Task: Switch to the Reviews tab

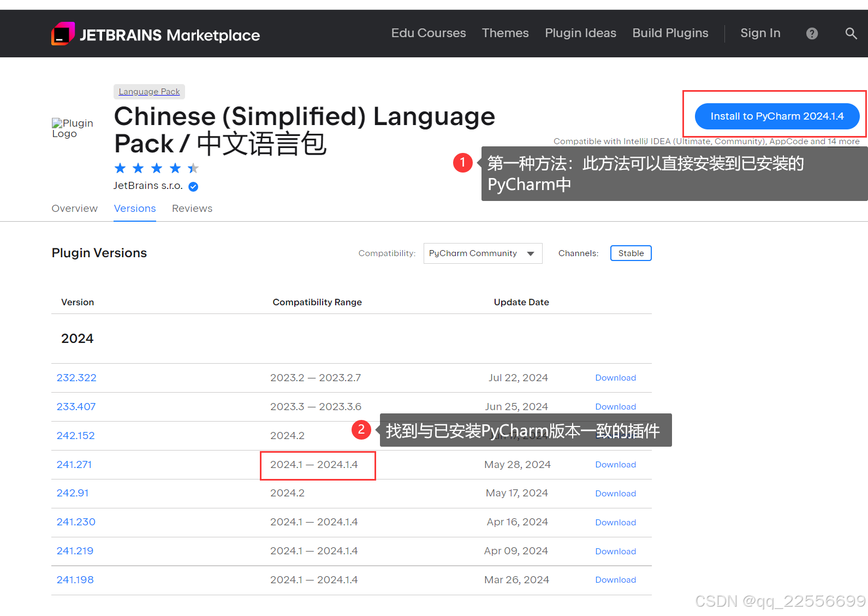Action: coord(192,209)
